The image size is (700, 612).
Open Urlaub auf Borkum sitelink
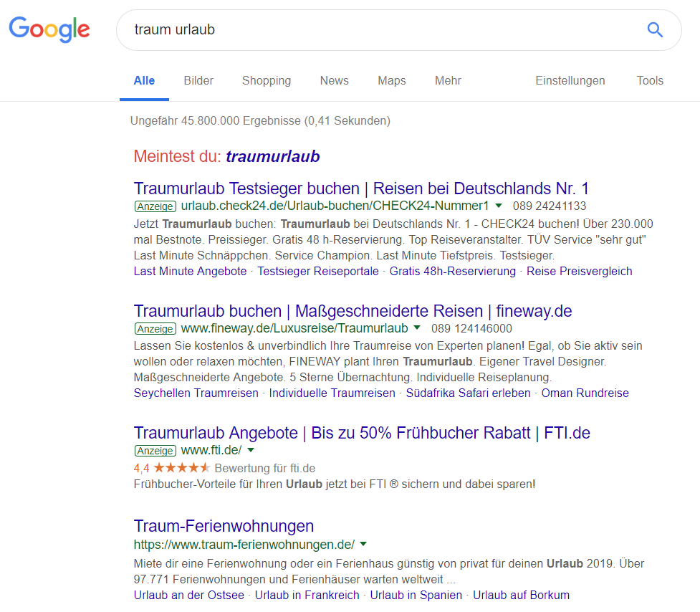522,596
